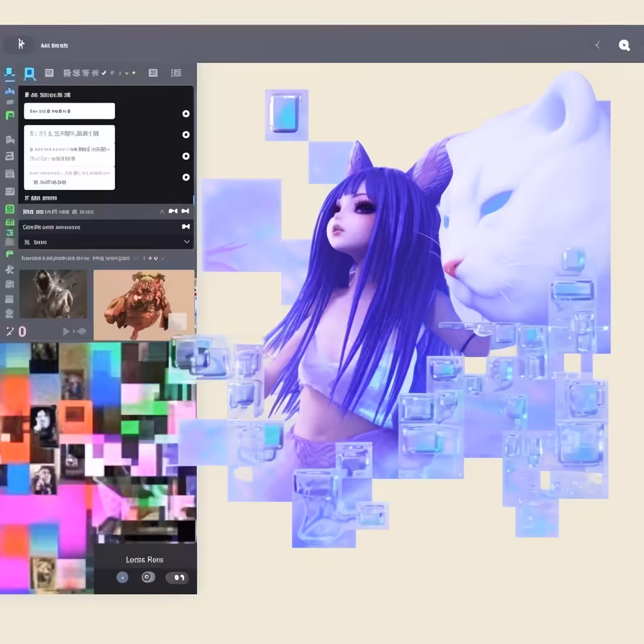Select the orange square tile next to the portrait in the mosaic
The image size is (644, 644).
coord(75,416)
